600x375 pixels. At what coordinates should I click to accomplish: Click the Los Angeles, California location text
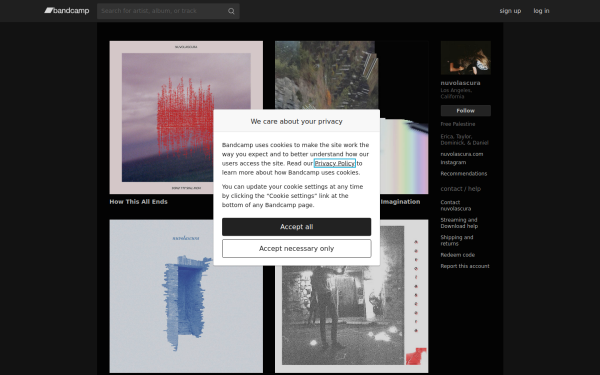tap(456, 93)
